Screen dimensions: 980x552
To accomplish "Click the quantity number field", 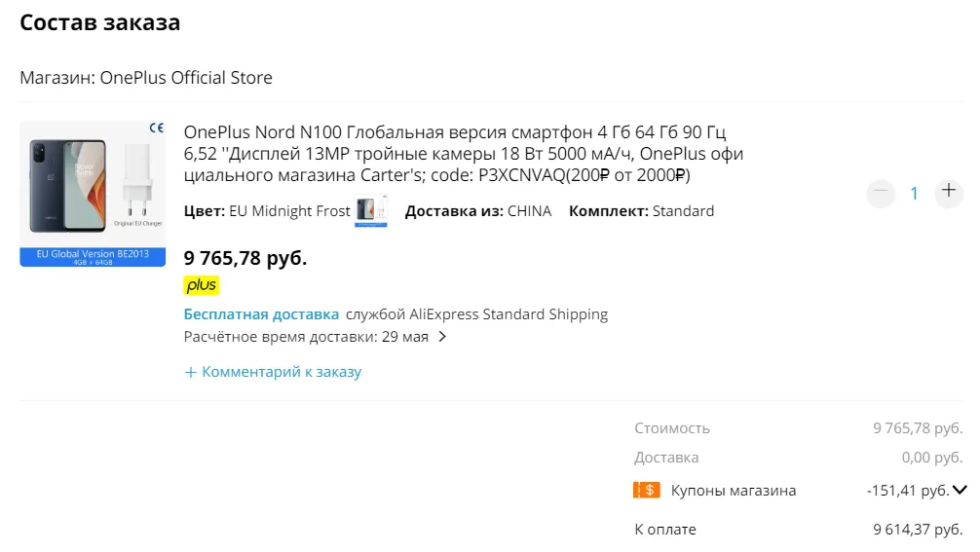I will [914, 194].
